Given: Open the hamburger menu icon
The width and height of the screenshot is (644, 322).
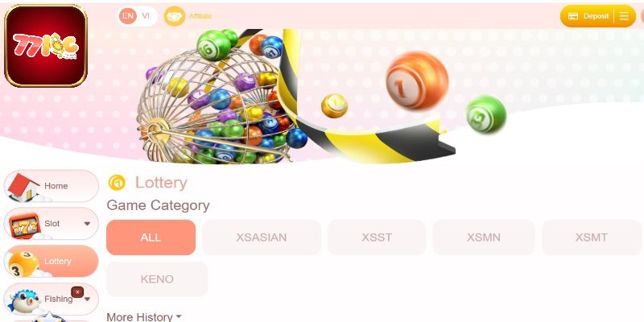Looking at the screenshot, I should (x=624, y=16).
